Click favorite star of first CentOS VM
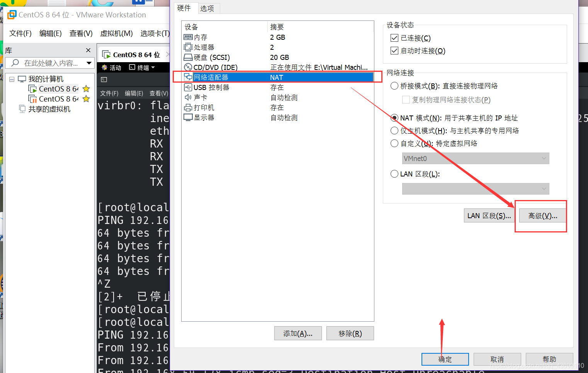Viewport: 588px width, 373px height. (86, 89)
